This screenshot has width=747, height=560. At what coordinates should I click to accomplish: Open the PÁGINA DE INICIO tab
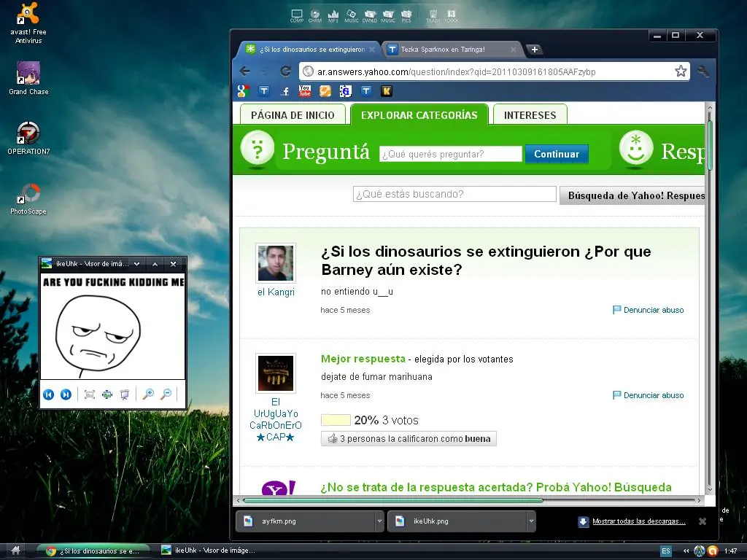(x=293, y=115)
